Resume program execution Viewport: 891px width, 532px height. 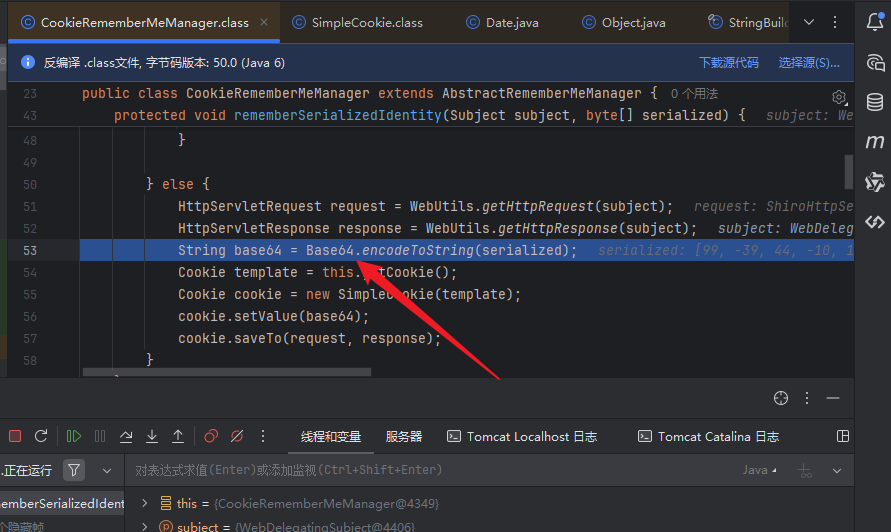[x=74, y=436]
